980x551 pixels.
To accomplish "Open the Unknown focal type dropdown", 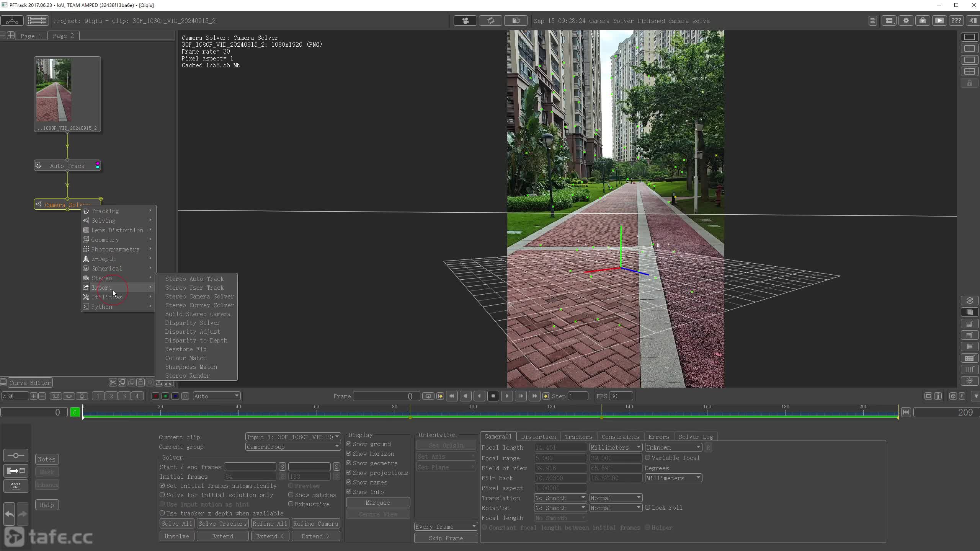I will coord(673,447).
